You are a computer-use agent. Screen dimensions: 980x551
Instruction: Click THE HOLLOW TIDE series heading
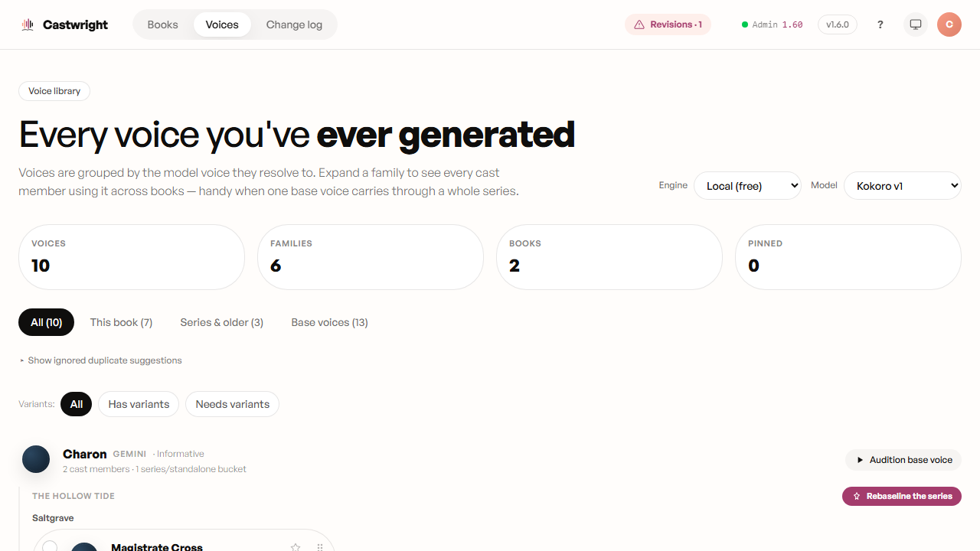[x=73, y=496]
